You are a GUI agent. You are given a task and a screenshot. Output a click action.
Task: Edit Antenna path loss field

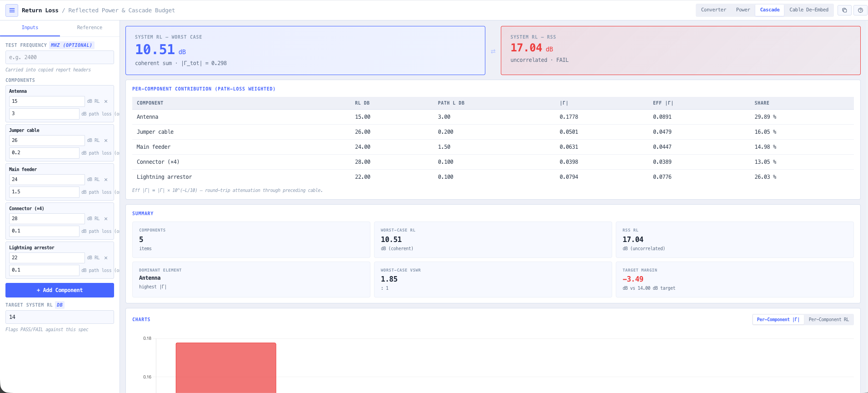pos(44,114)
